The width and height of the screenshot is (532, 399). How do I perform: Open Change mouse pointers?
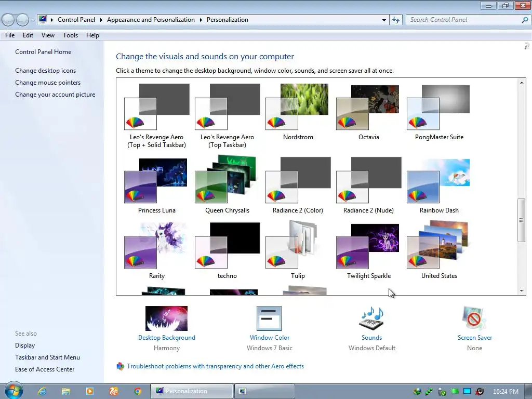point(48,83)
